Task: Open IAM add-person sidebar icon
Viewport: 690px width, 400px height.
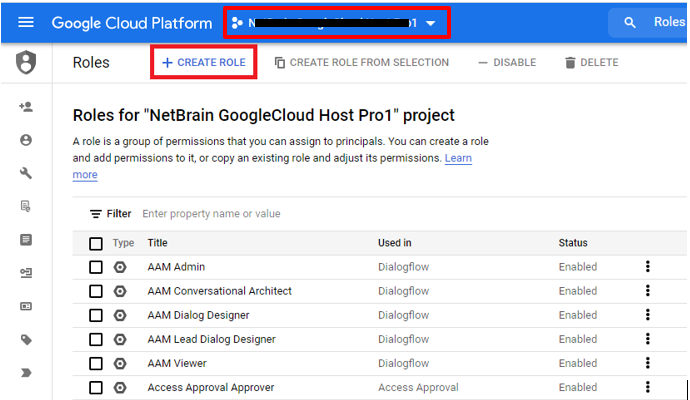Action: pos(26,106)
